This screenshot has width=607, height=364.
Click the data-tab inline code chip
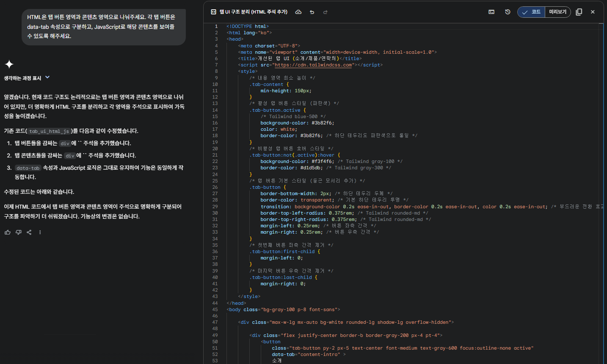coord(29,168)
